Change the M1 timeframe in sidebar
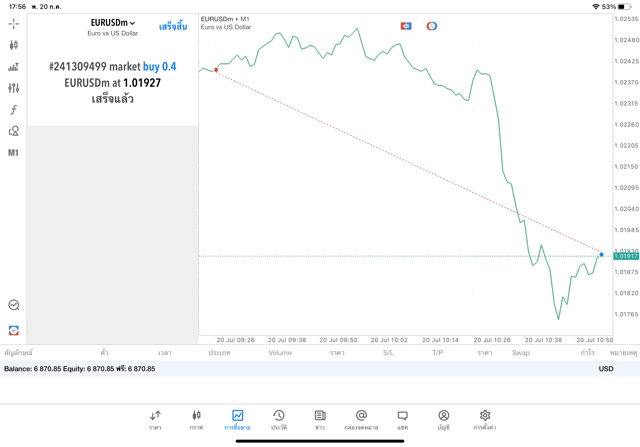The width and height of the screenshot is (640, 447). click(13, 153)
